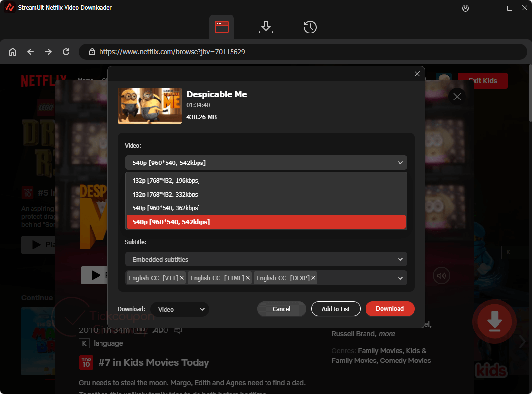Click the vertical scrollbar on the right

pos(530,93)
